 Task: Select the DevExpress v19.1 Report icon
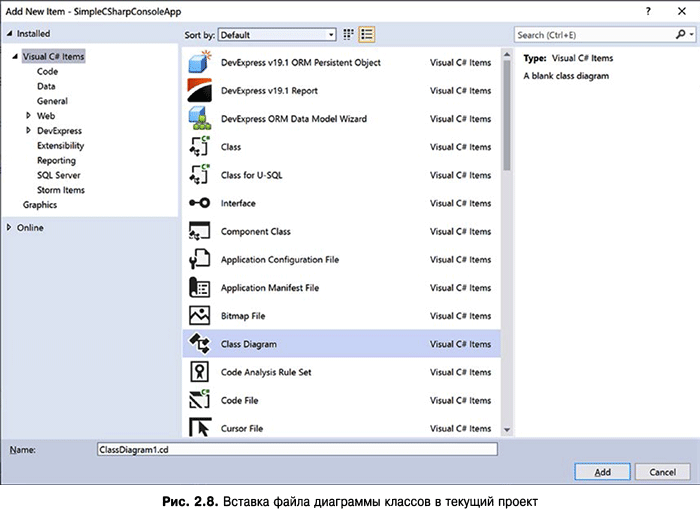[198, 90]
